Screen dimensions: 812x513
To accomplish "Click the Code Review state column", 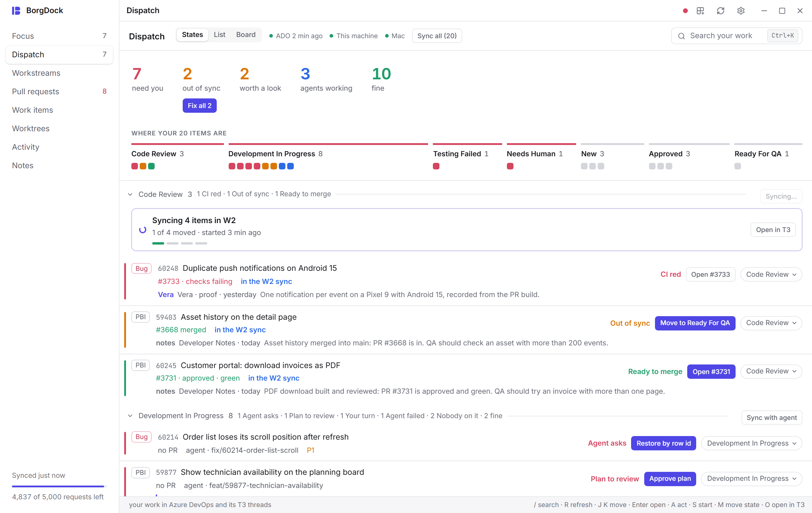I will tap(177, 157).
